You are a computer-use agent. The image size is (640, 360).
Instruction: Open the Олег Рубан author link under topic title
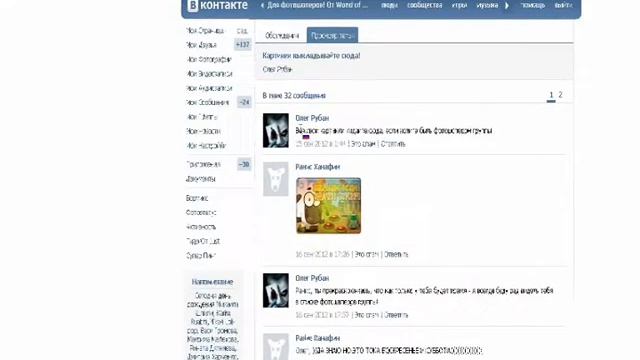(x=278, y=69)
